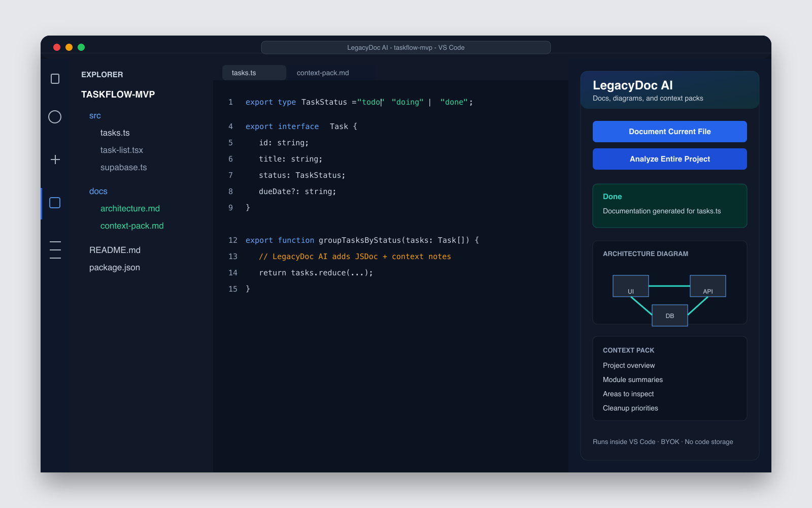Click line number 12 in the gutter
The image size is (812, 508).
pyautogui.click(x=233, y=240)
